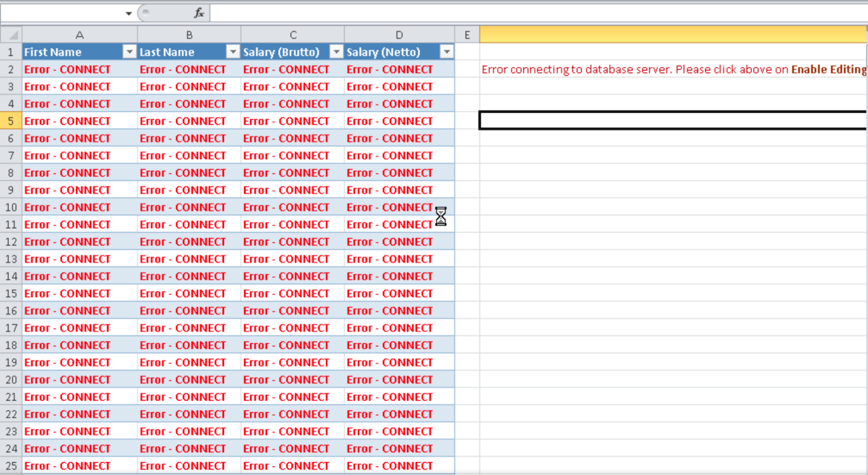
Task: Select column A header
Action: click(x=80, y=35)
